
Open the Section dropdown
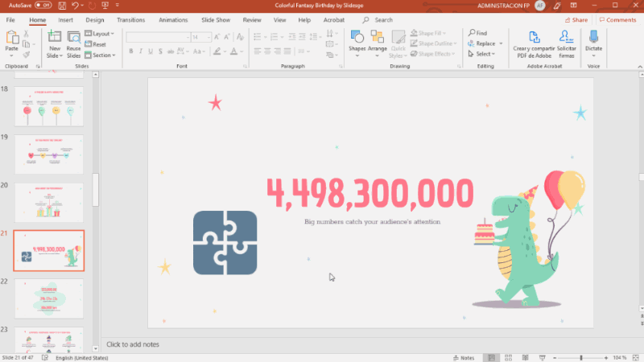point(103,56)
